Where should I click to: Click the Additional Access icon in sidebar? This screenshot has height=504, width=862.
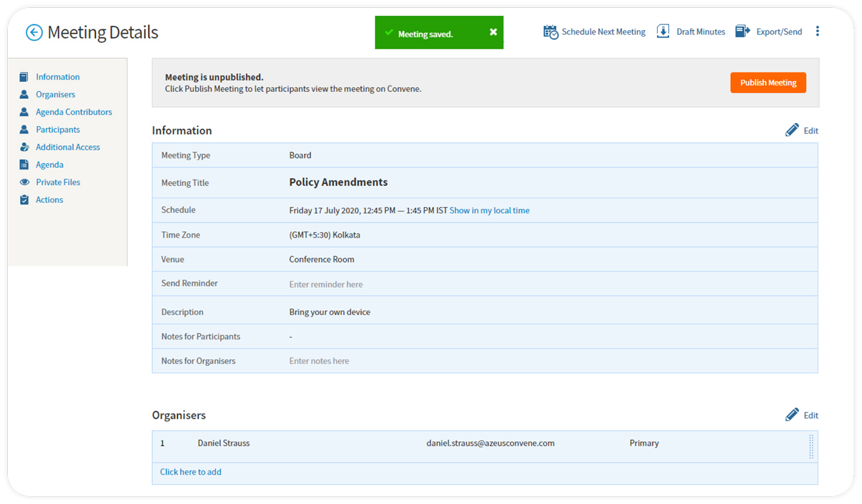click(x=24, y=147)
